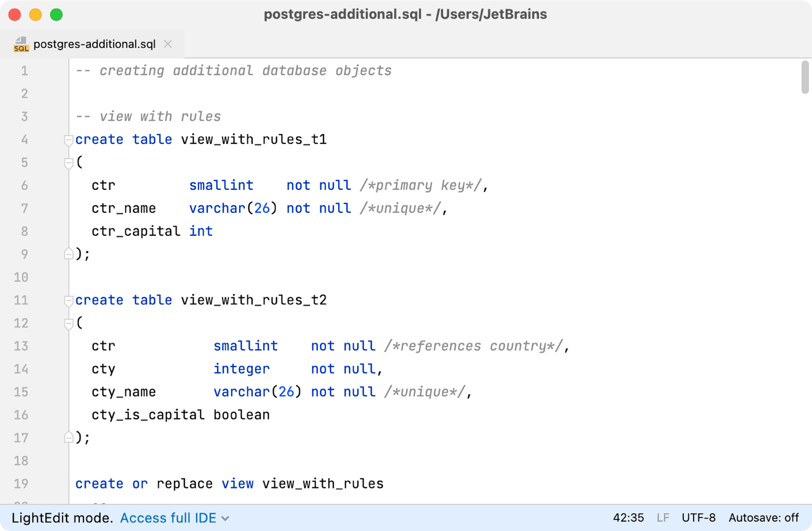Expand the Access full IDE dropdown arrow
The image size is (812, 531).
pyautogui.click(x=225, y=518)
